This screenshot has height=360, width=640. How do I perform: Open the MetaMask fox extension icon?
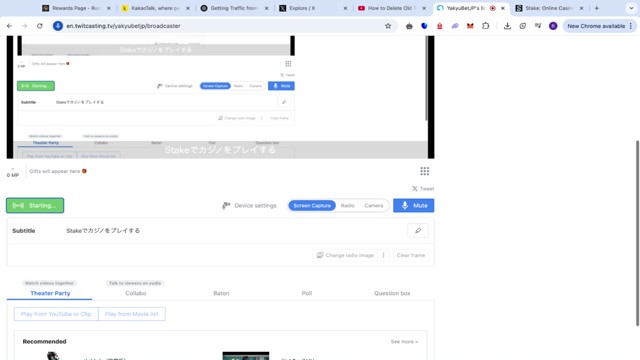coord(470,26)
